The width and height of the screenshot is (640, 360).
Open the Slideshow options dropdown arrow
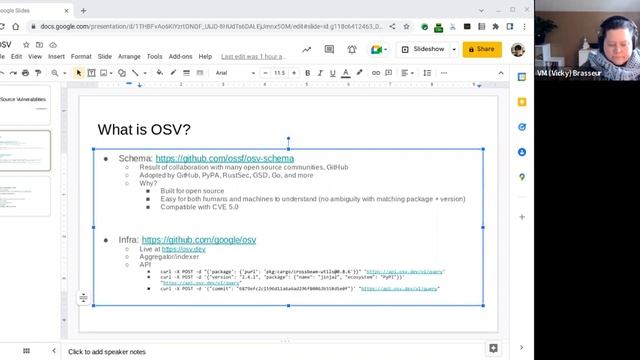tap(454, 49)
